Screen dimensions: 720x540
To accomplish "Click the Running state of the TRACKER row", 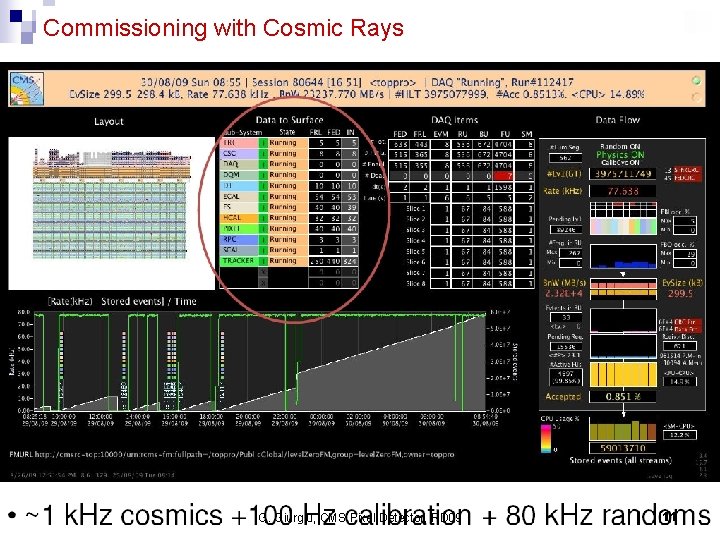I will point(287,261).
